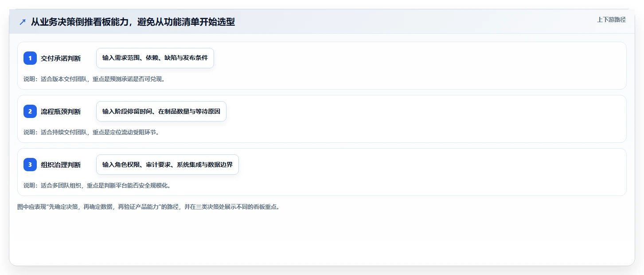The image size is (644, 275).
Task: Click the number 3 step badge
Action: [30, 165]
